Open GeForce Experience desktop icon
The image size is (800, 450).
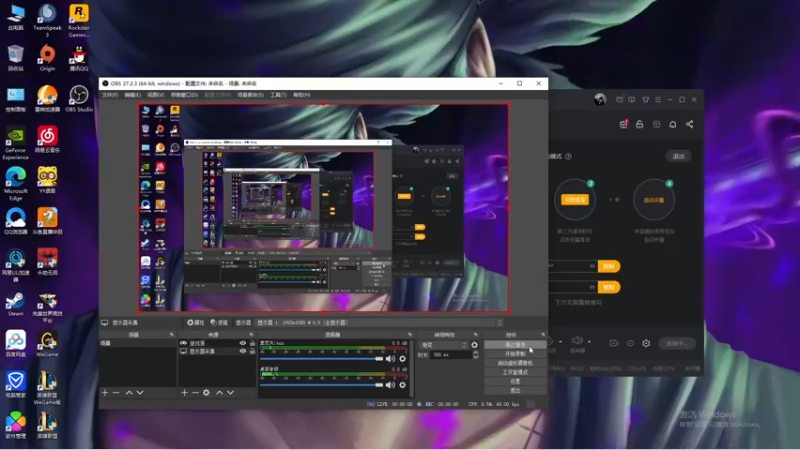pyautogui.click(x=15, y=143)
